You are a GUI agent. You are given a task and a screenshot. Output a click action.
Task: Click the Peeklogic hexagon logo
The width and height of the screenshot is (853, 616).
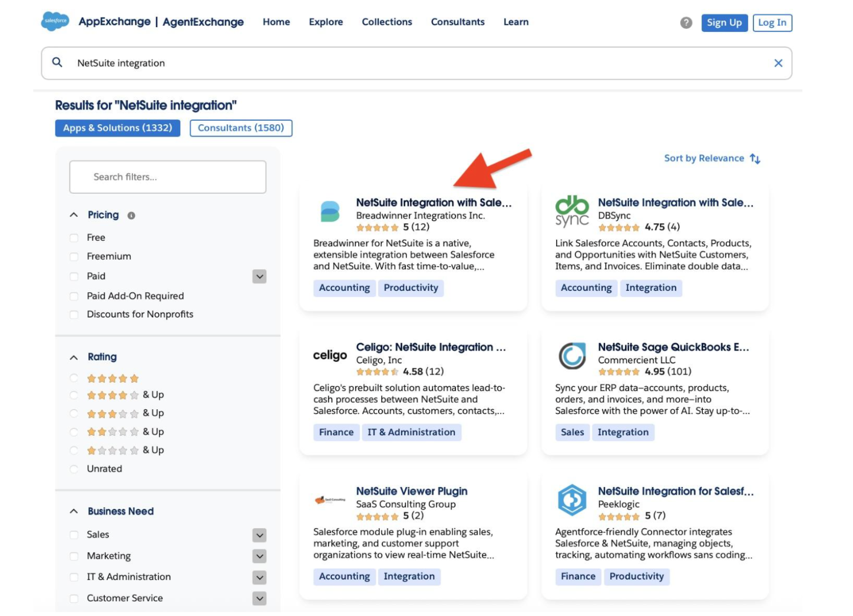coord(572,499)
